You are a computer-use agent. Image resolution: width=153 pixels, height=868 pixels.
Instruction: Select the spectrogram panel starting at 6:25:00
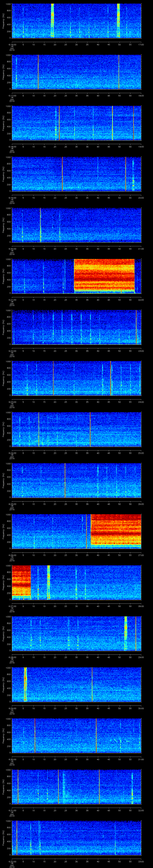77,480
